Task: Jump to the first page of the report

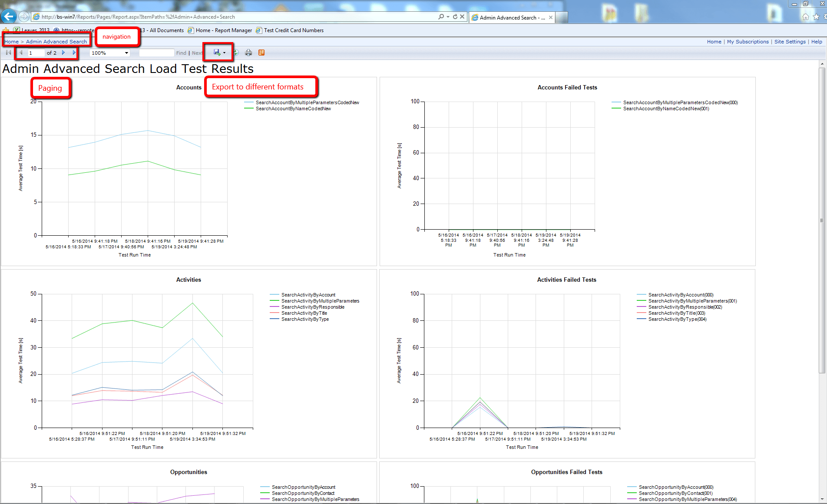Action: point(7,52)
